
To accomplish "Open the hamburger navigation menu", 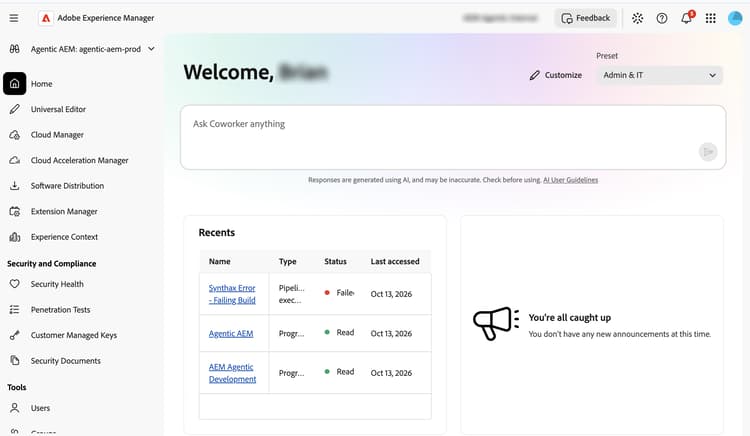I will (14, 18).
